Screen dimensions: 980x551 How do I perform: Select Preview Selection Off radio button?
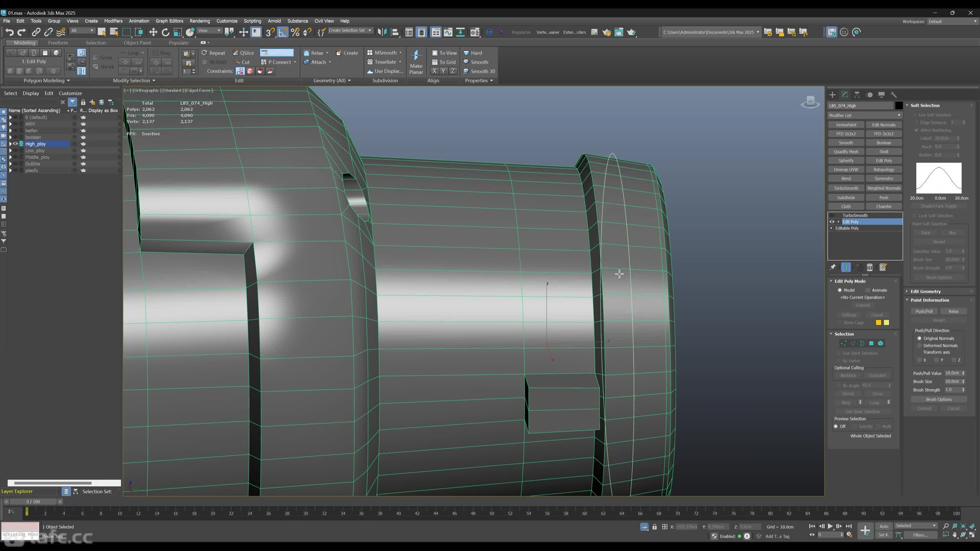pos(836,426)
